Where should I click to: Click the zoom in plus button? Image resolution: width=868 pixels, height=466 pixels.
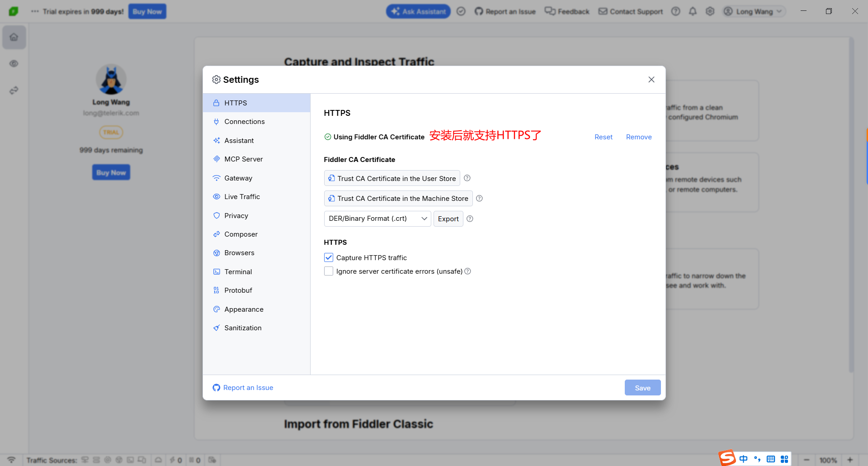850,460
